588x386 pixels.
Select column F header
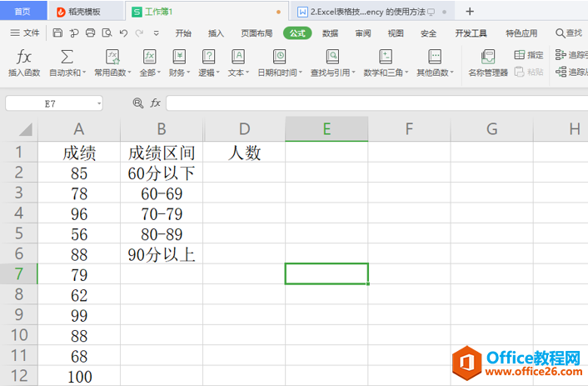[x=409, y=129]
